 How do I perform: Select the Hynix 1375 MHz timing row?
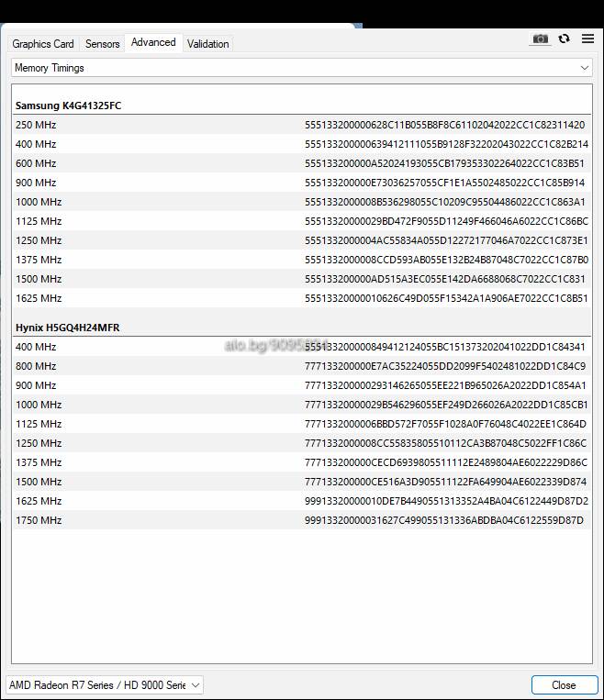[302, 462]
